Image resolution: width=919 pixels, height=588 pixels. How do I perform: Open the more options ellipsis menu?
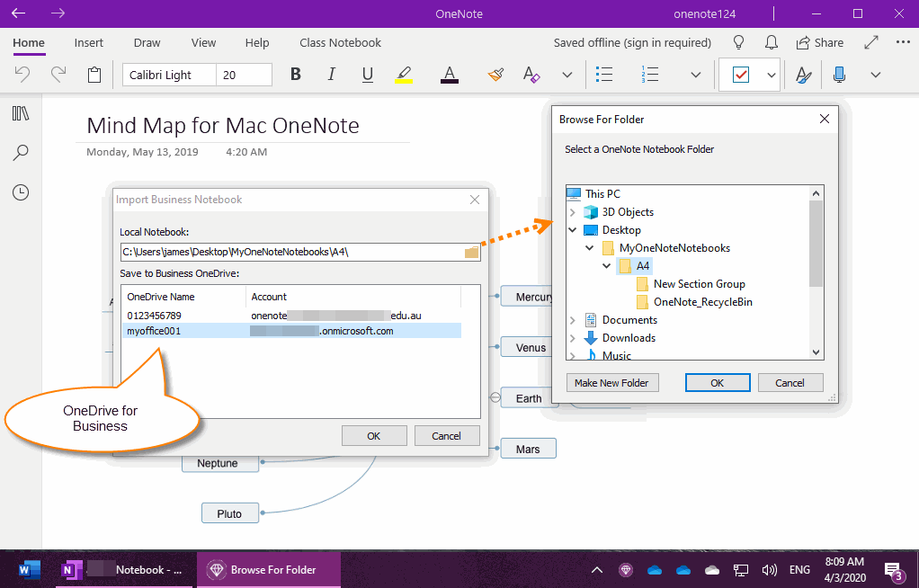tap(903, 42)
